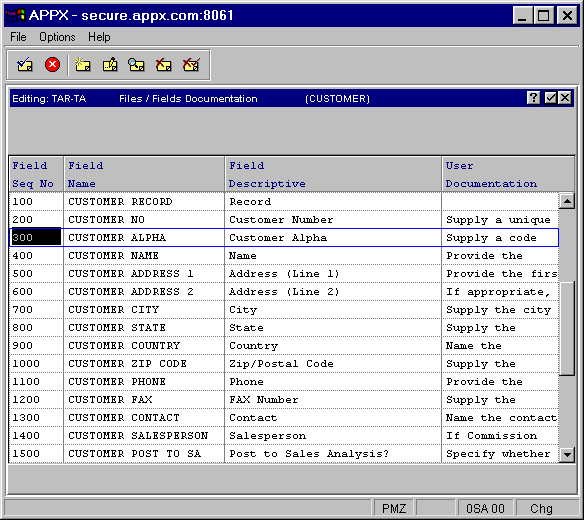Select the CUSTOMER ZIP CODE cell
This screenshot has width=584, height=520.
[x=144, y=364]
